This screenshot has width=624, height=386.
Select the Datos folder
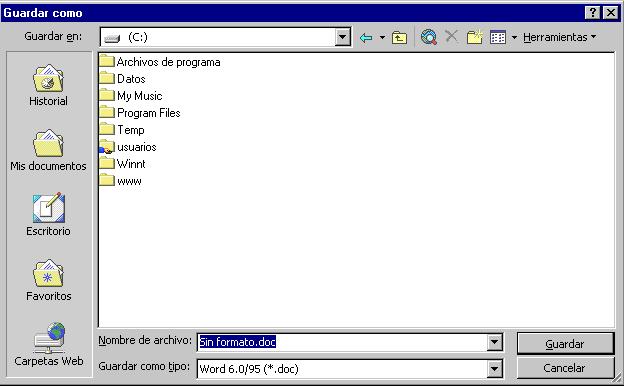[122, 79]
